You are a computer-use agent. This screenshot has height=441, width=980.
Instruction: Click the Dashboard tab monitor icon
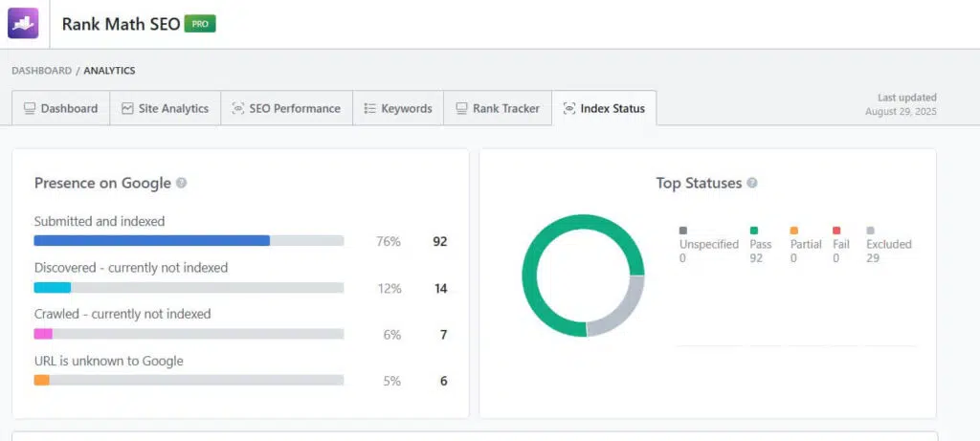[30, 108]
